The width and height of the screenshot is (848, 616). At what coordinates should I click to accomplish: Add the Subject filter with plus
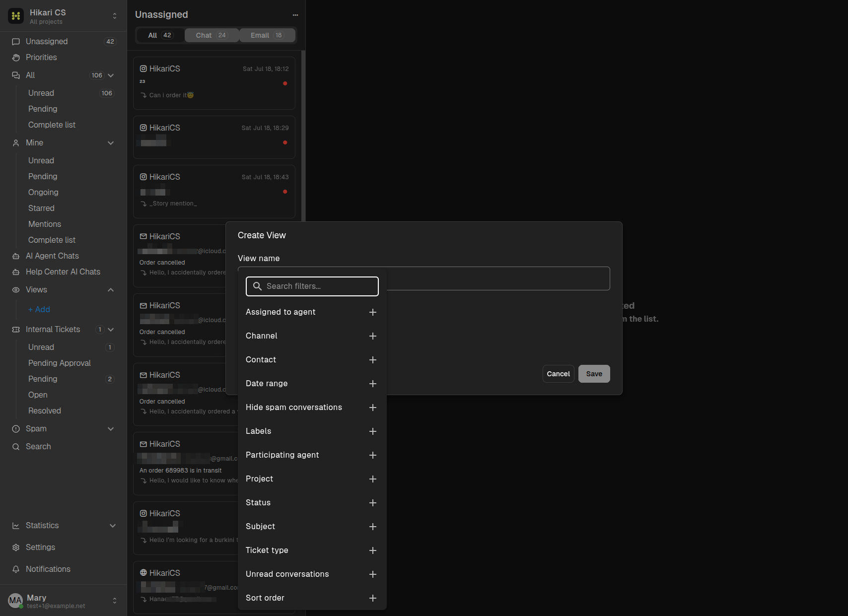[x=373, y=527]
